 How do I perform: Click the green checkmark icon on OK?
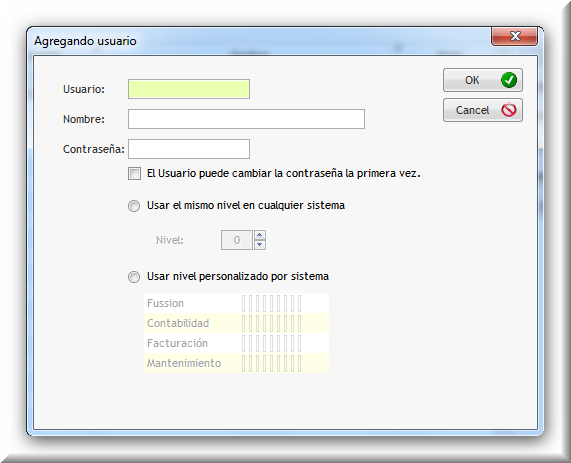point(508,80)
